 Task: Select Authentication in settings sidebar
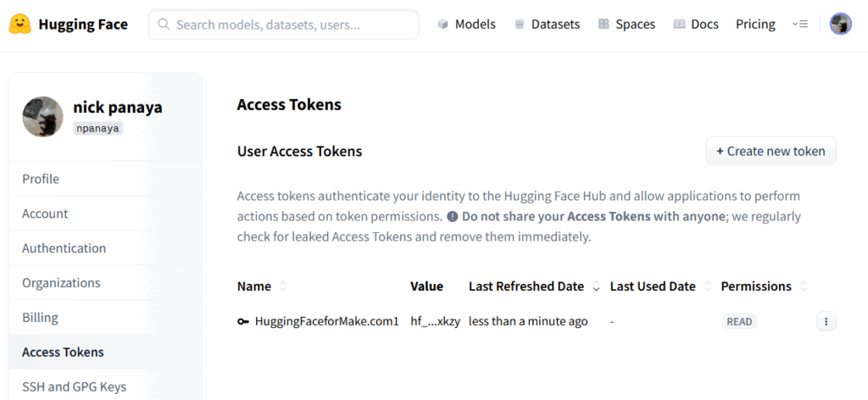click(x=64, y=248)
